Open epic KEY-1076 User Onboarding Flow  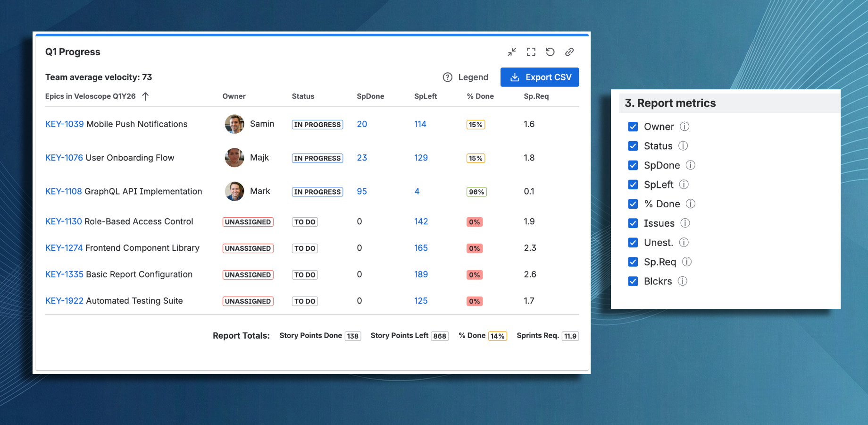click(110, 158)
